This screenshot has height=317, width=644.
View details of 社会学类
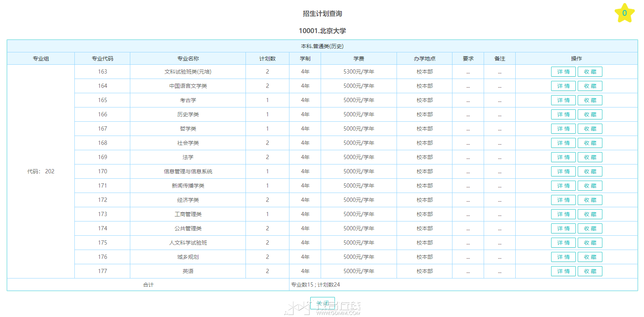point(563,143)
